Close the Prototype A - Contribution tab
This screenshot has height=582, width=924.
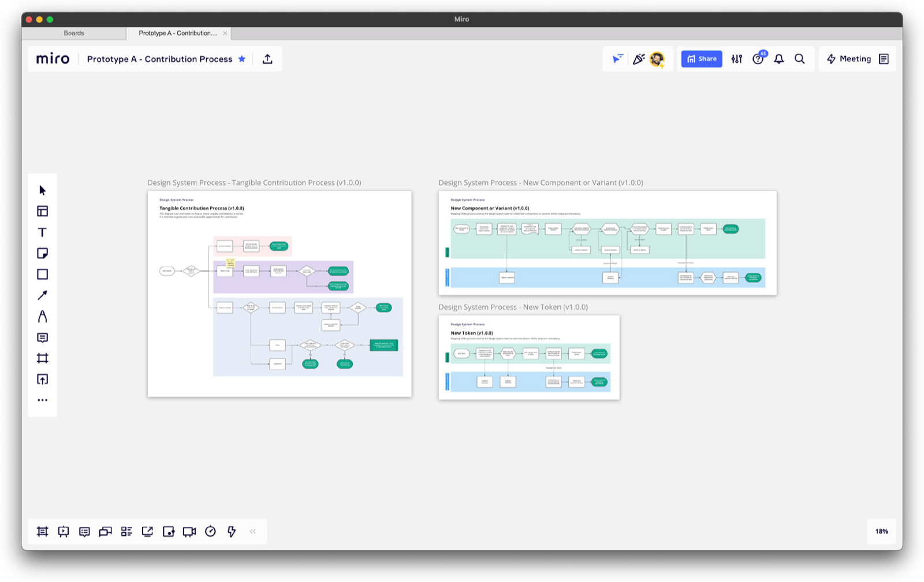click(x=225, y=34)
